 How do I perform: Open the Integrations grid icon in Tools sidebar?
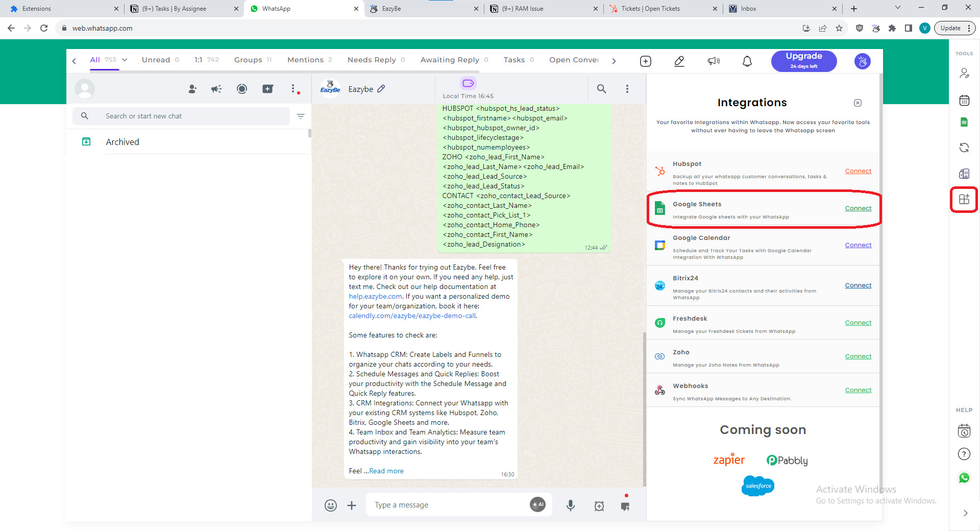[x=964, y=199]
